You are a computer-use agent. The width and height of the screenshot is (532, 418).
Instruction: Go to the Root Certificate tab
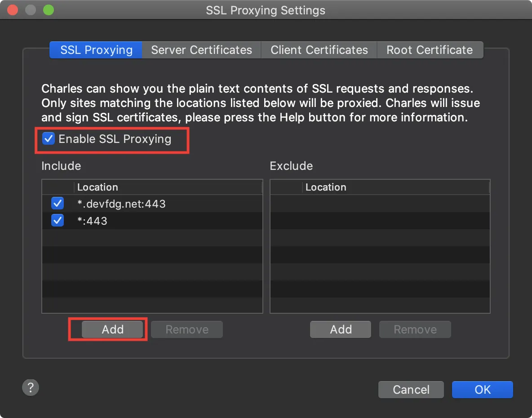430,50
